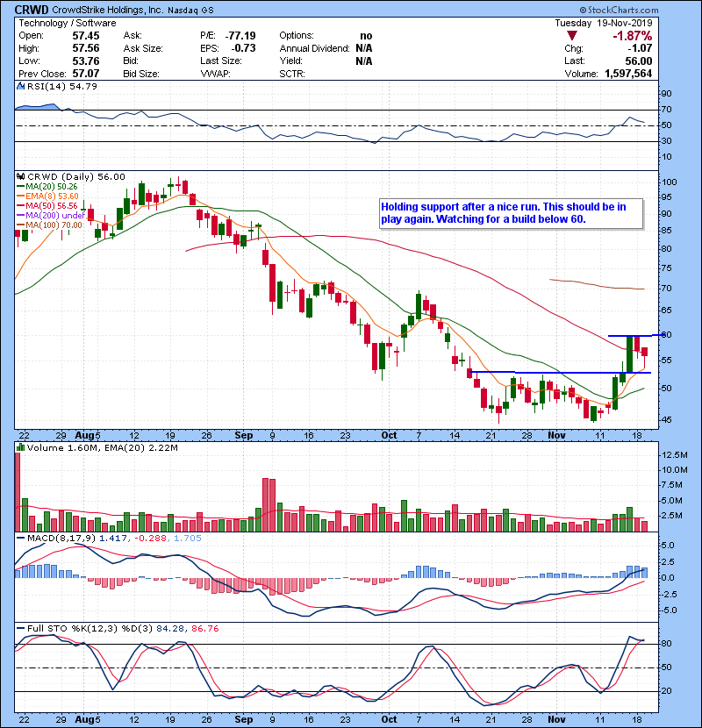Click the Chg value -1.07
This screenshot has width=702, height=728.
[640, 48]
